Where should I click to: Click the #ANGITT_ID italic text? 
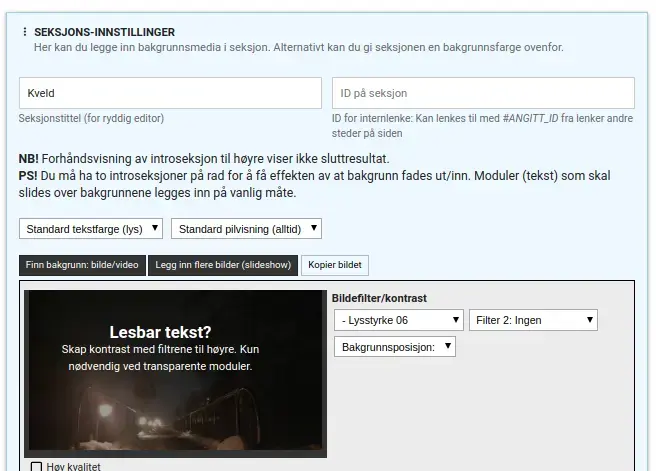click(x=530, y=118)
